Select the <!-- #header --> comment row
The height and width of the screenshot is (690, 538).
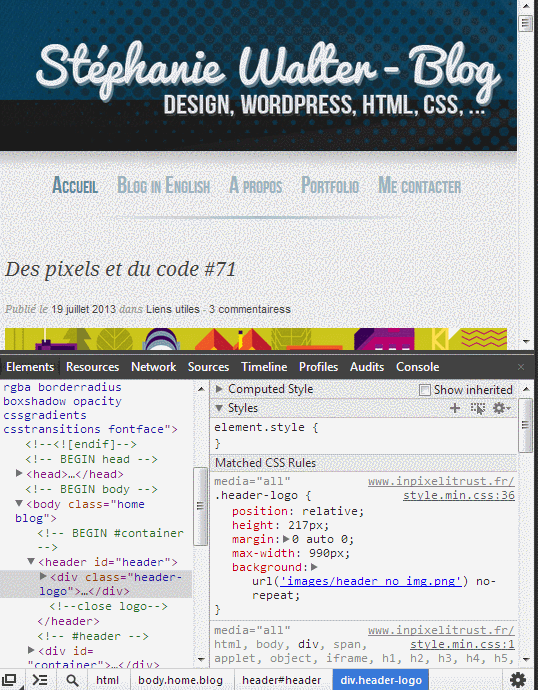[x=93, y=636]
